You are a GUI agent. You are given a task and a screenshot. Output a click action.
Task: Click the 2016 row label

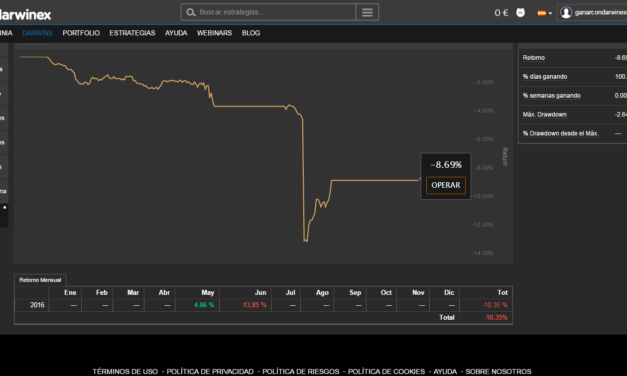click(x=32, y=305)
